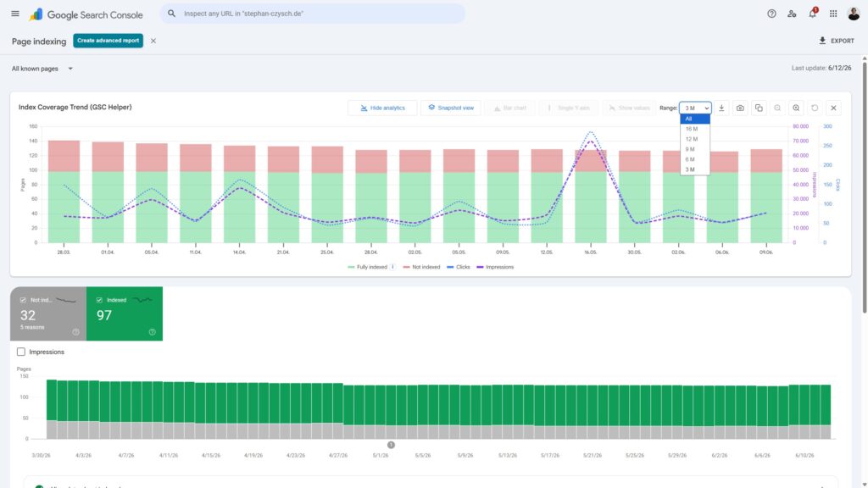Select 16 M range option
This screenshot has height=488, width=868.
click(695, 129)
